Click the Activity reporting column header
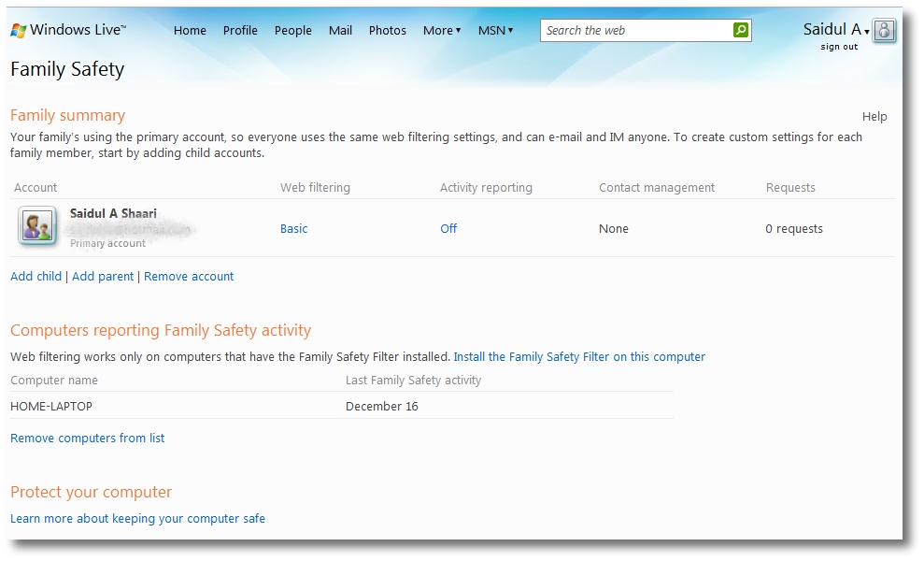Image resolution: width=924 pixels, height=561 pixels. click(x=486, y=188)
